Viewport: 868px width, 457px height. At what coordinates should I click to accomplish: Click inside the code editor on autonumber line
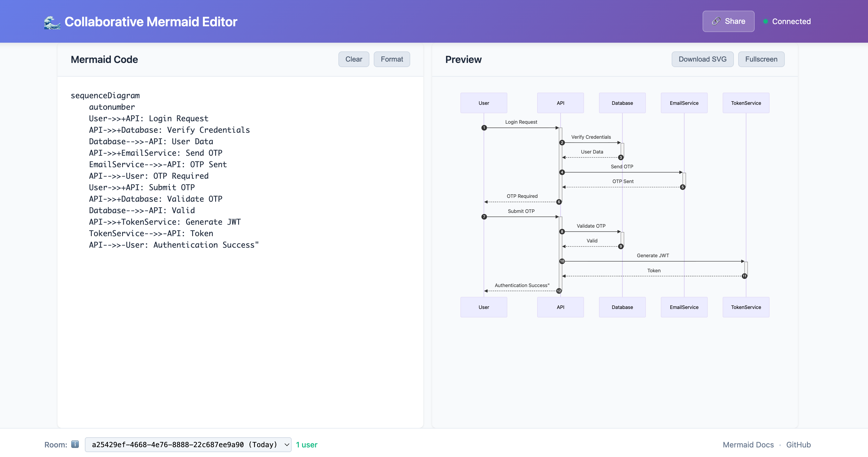(x=112, y=107)
